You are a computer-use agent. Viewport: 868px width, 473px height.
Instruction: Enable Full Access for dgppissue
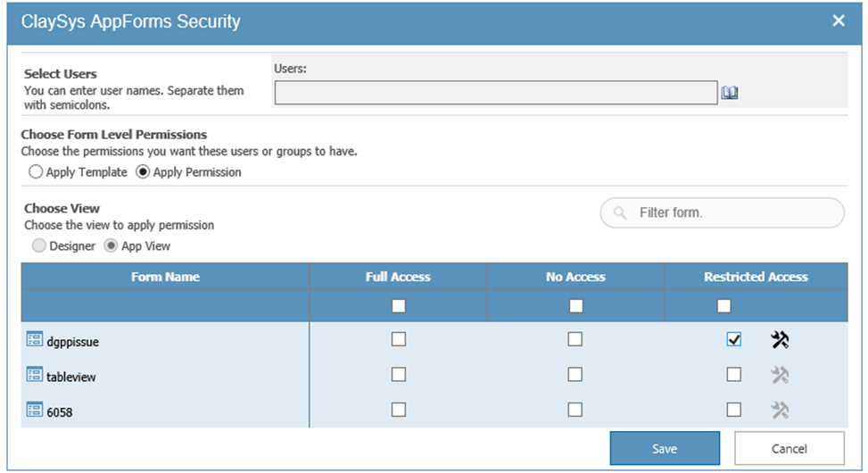coord(399,339)
